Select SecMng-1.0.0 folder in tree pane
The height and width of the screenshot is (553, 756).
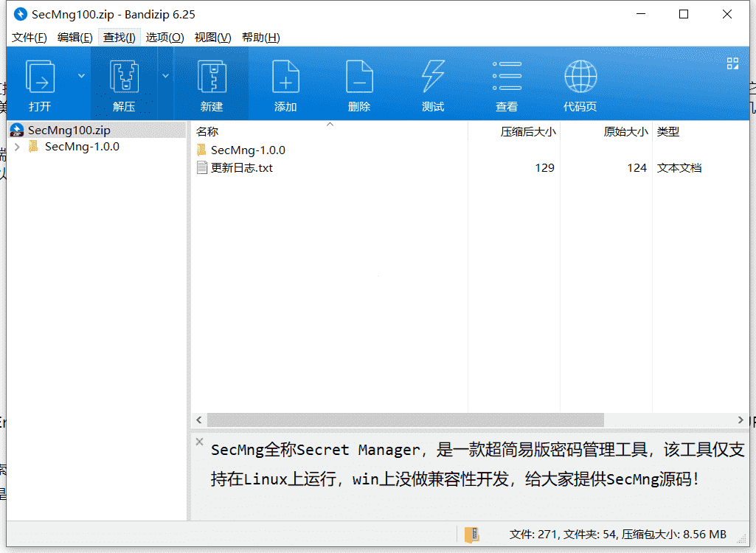[82, 147]
